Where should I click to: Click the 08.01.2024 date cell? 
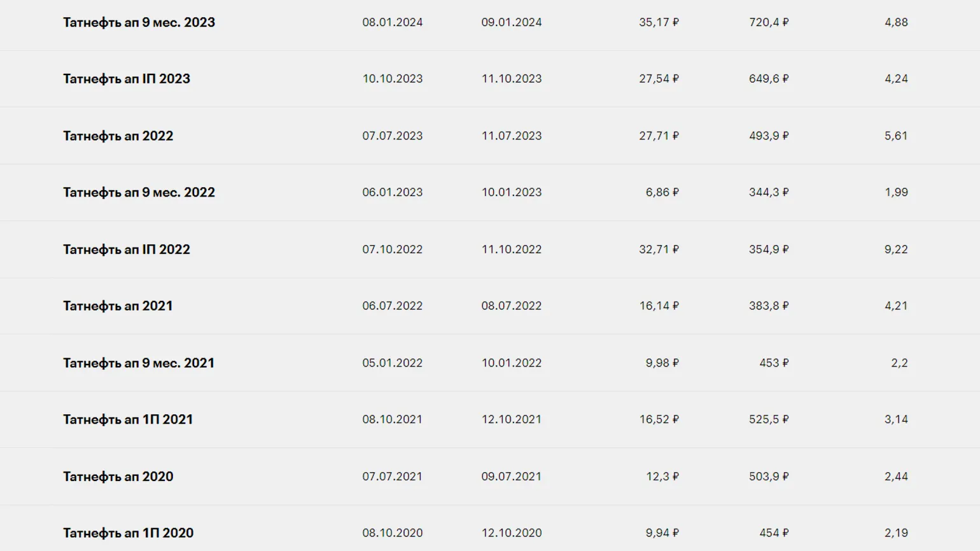coord(392,22)
